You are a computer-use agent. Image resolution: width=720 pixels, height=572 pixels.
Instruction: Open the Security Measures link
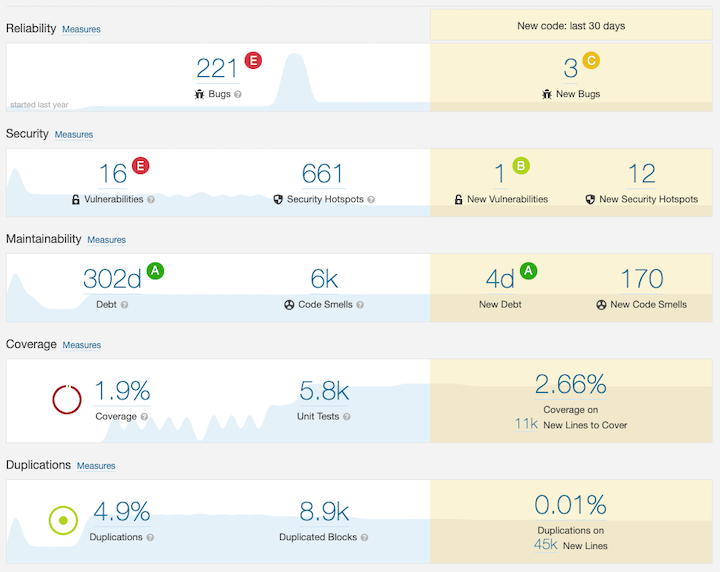pos(74,135)
